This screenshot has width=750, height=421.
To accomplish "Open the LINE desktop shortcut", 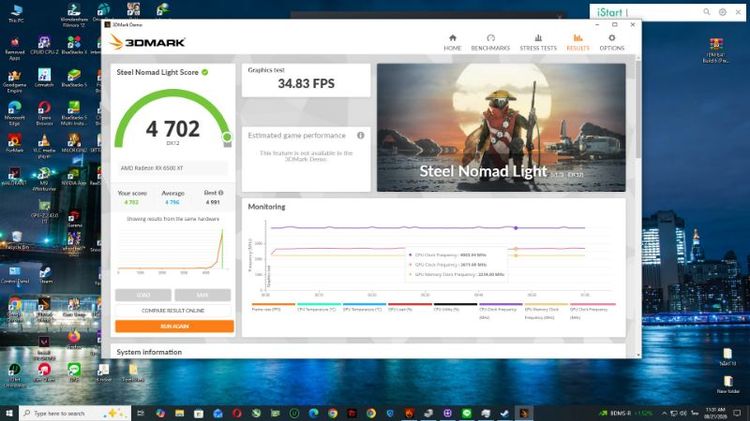I will [74, 373].
